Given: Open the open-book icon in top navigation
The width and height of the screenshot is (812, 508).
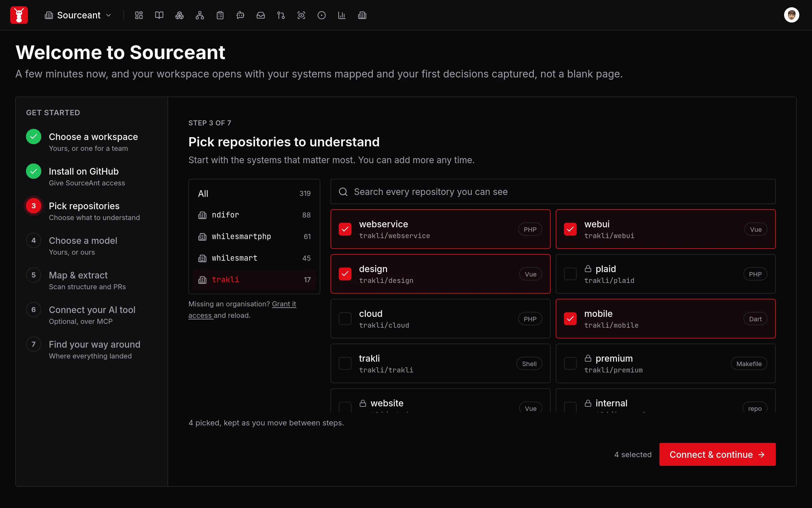Looking at the screenshot, I should [x=159, y=15].
